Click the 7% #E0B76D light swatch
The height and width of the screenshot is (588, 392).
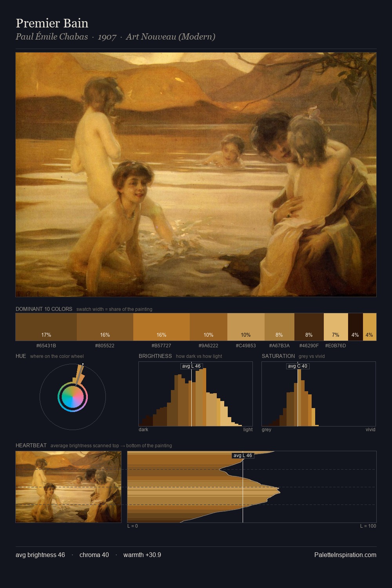click(x=336, y=327)
